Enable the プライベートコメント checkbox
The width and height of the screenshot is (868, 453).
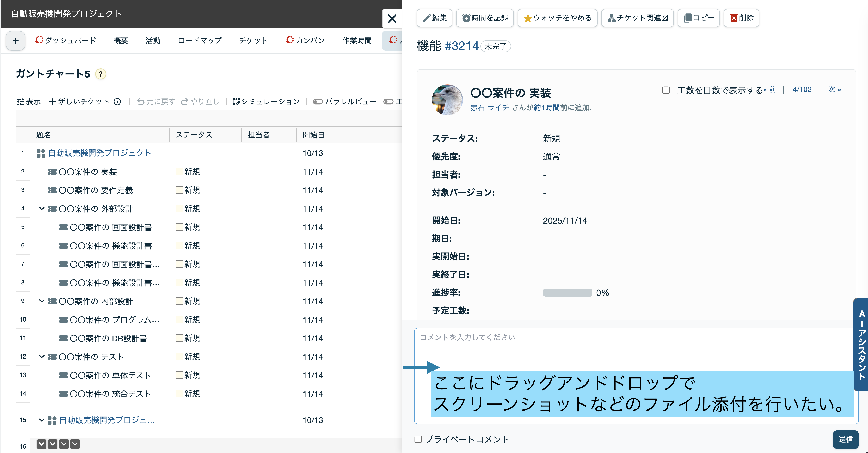(418, 439)
